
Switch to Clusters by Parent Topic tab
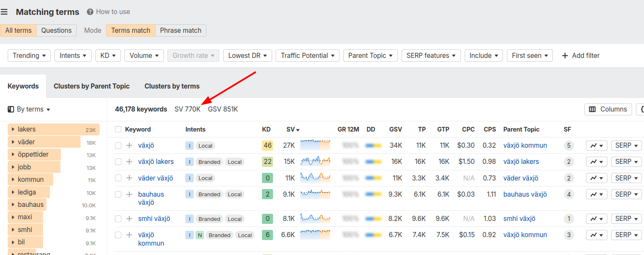coord(92,86)
